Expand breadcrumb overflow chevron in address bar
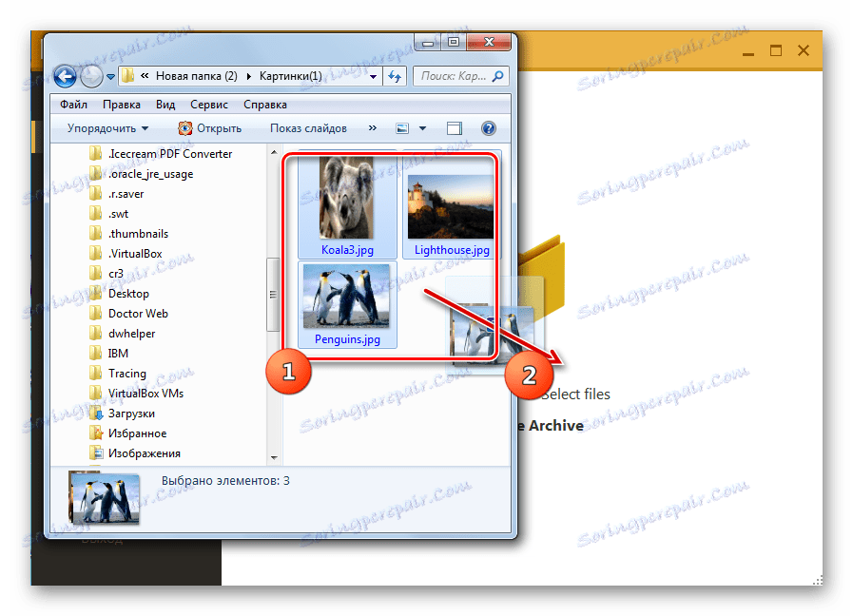Viewport: 853px width, 616px height. 145,76
